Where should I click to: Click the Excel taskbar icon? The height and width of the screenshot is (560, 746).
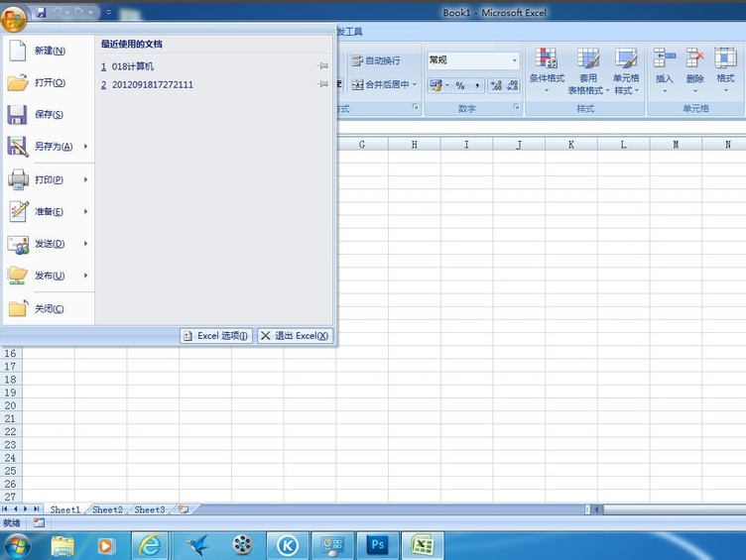(423, 546)
